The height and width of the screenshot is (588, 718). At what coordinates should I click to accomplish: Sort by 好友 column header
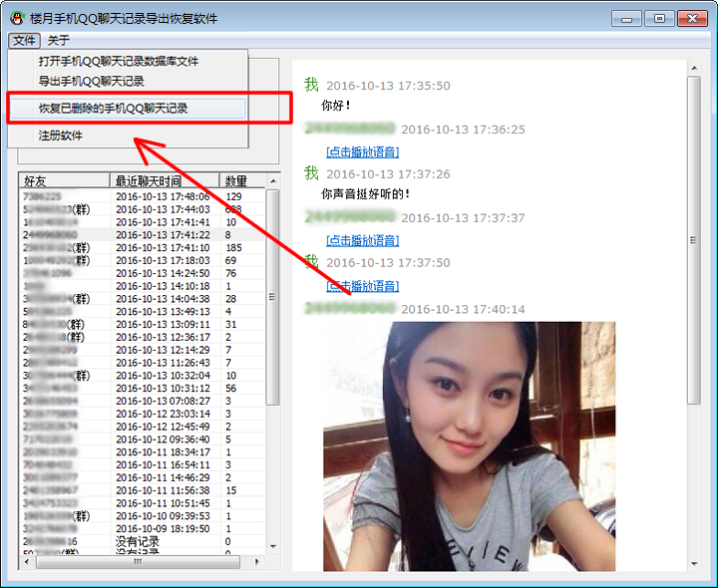pos(64,180)
